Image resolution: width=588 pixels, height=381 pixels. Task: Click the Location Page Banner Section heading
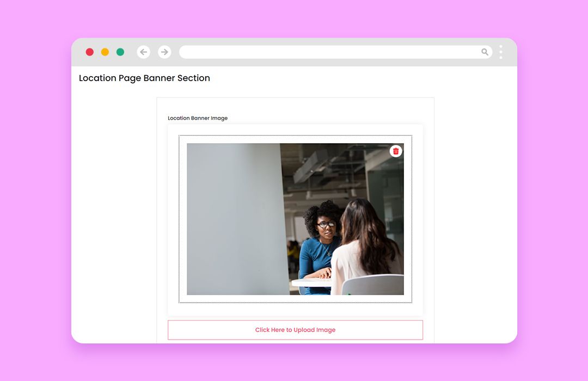tap(144, 78)
